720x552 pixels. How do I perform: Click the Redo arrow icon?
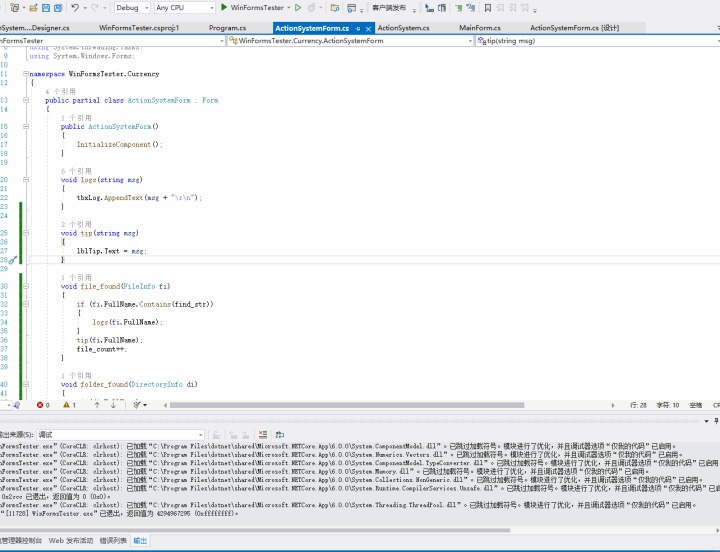[x=96, y=7]
